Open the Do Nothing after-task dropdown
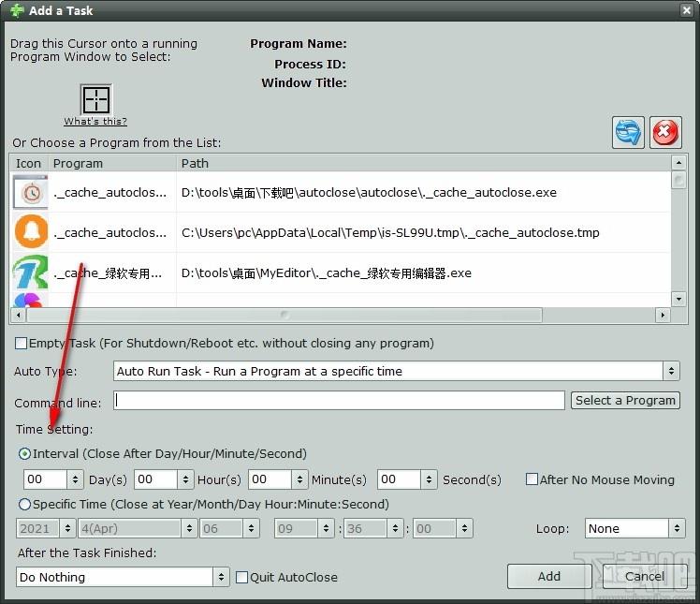The image size is (700, 604). click(x=123, y=577)
